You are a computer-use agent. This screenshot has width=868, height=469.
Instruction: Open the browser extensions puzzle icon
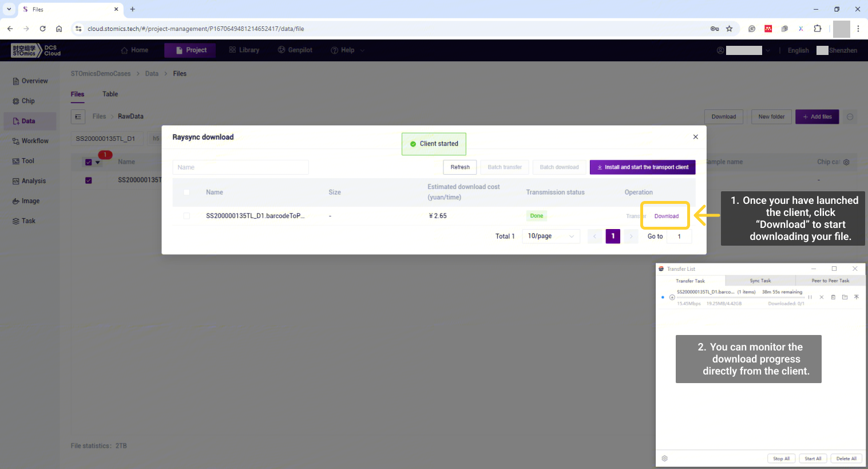click(x=818, y=29)
